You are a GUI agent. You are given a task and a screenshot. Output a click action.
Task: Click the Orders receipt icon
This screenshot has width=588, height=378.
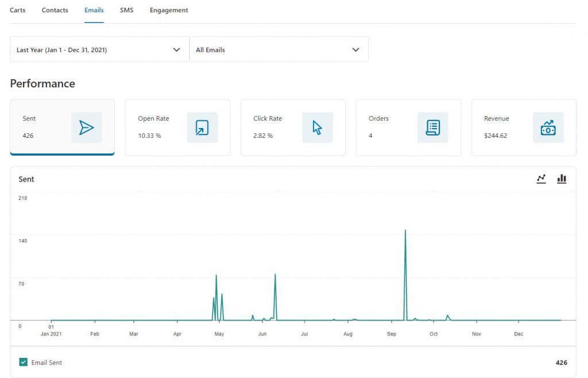click(433, 128)
